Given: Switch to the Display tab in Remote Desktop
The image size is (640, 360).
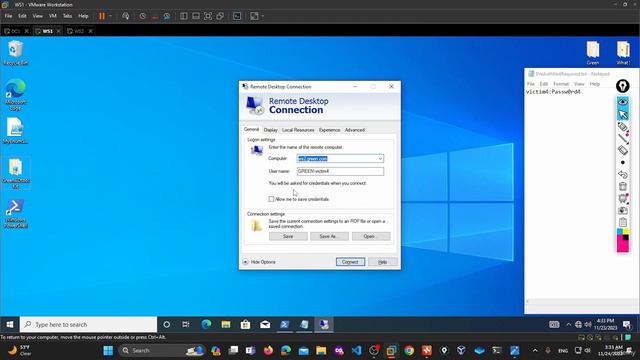Looking at the screenshot, I should (271, 130).
